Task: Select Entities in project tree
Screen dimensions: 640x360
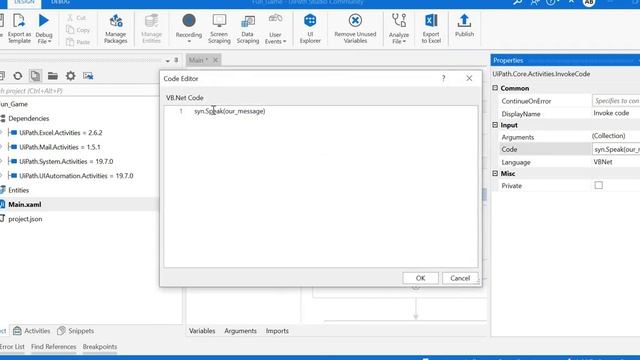Action: pos(18,190)
